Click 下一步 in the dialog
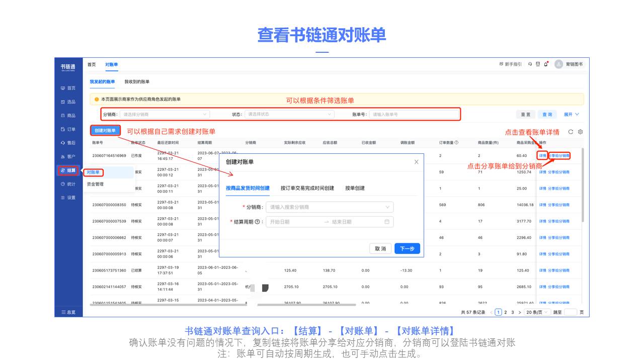 [407, 248]
